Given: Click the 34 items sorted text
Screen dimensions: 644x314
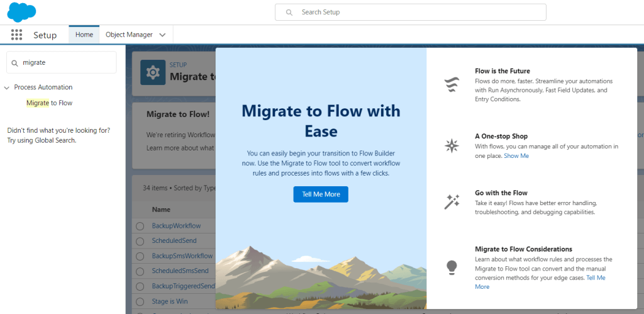Looking at the screenshot, I should [179, 188].
